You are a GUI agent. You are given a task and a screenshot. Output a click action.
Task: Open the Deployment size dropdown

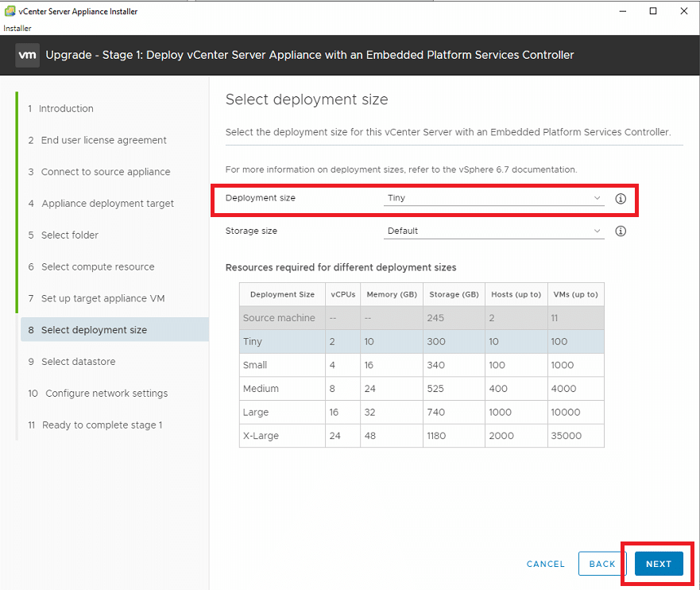(493, 198)
